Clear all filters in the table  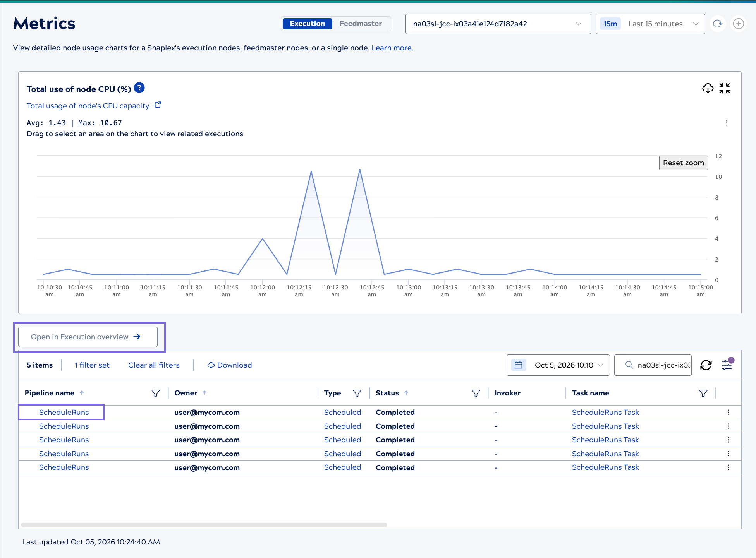[x=154, y=365]
